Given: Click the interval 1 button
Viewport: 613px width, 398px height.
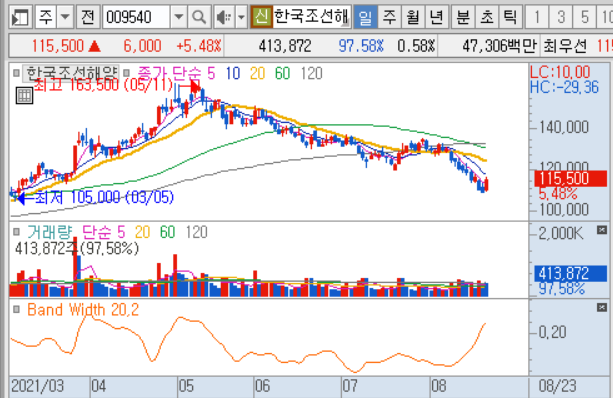Looking at the screenshot, I should [537, 17].
